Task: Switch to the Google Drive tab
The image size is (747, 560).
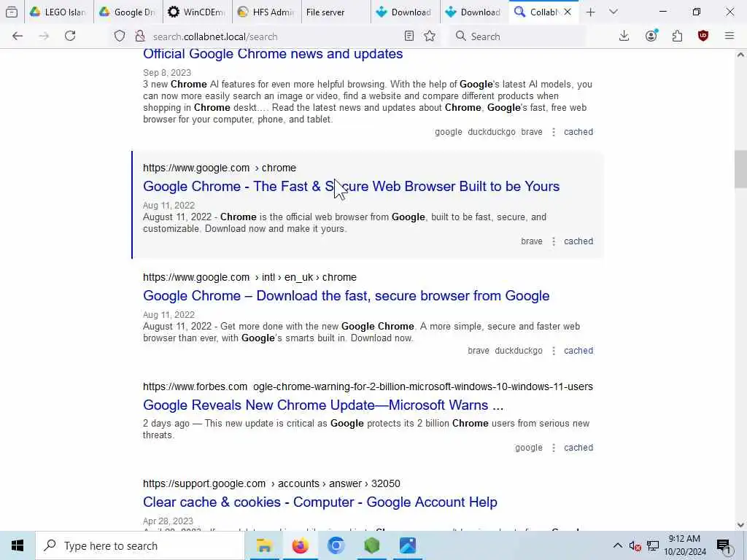Action: tap(128, 12)
